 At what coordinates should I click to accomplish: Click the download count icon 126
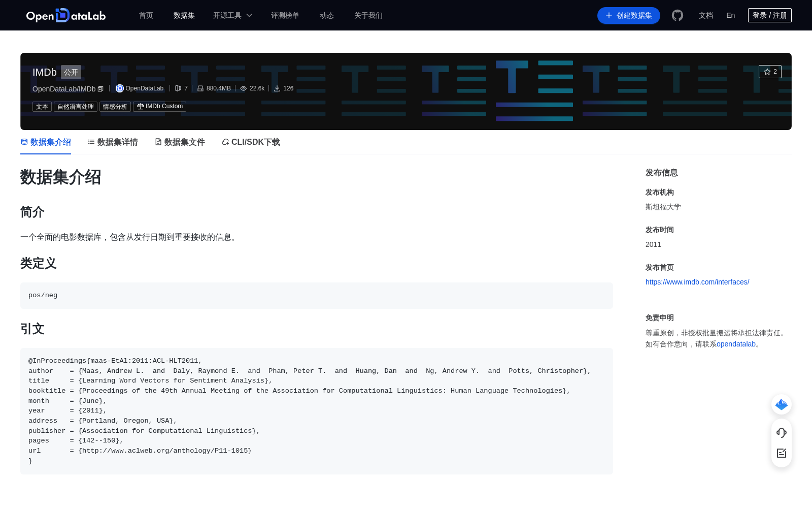pos(277,88)
